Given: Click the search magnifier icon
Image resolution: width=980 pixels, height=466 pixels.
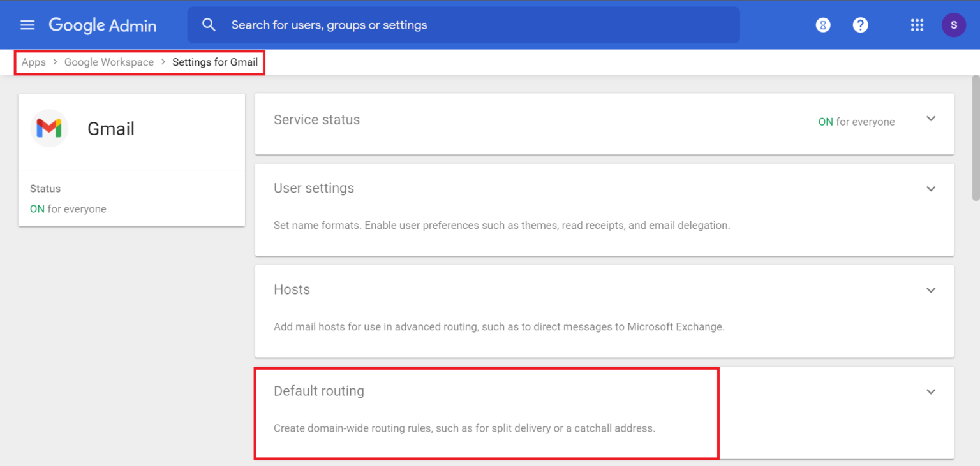Looking at the screenshot, I should [209, 25].
